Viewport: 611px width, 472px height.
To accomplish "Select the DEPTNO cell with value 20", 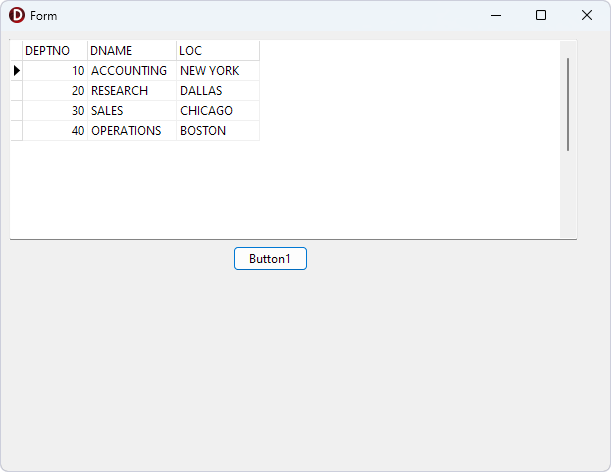I will click(55, 91).
